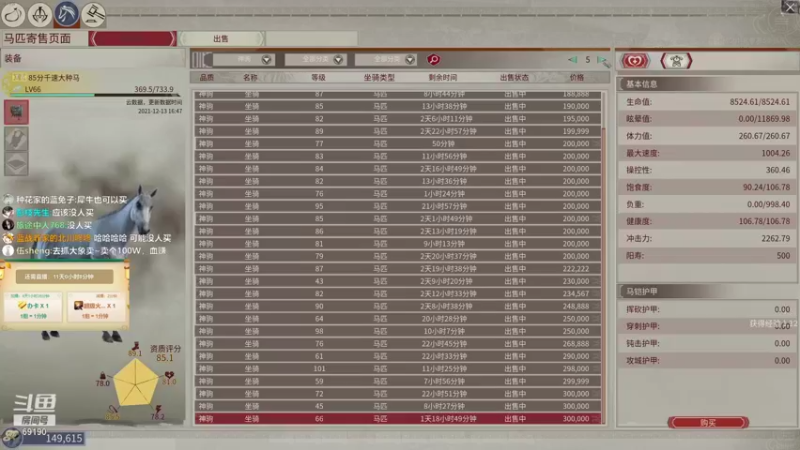The image size is (800, 450).
Task: Select listing priced 268,888
Action: coord(398,344)
